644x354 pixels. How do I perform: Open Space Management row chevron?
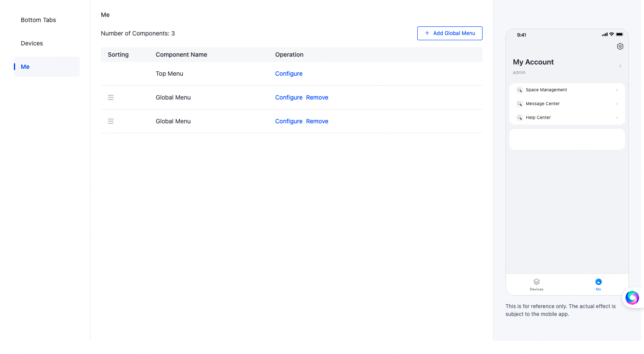pos(617,90)
